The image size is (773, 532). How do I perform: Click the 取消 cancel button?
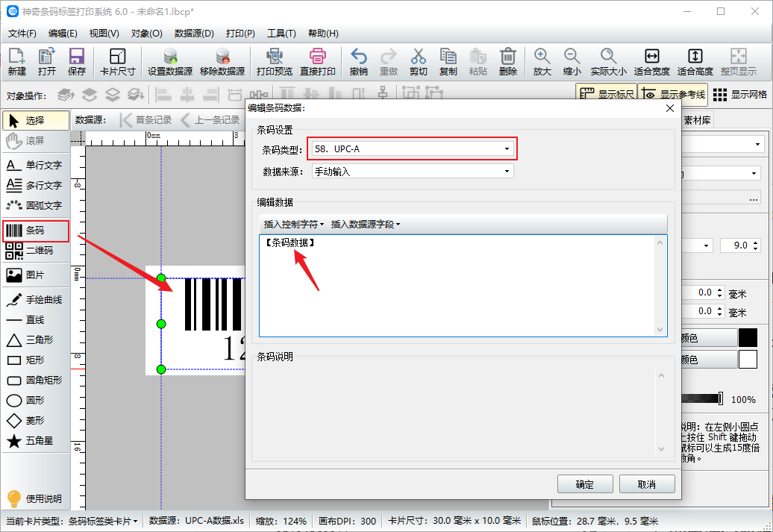647,484
